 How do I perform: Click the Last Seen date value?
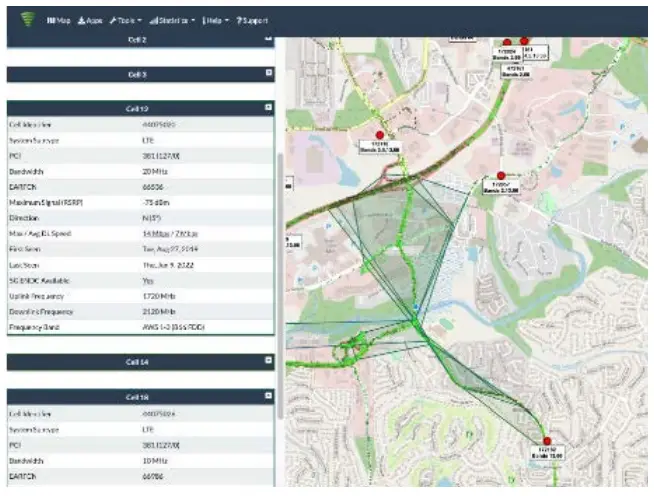tap(168, 265)
